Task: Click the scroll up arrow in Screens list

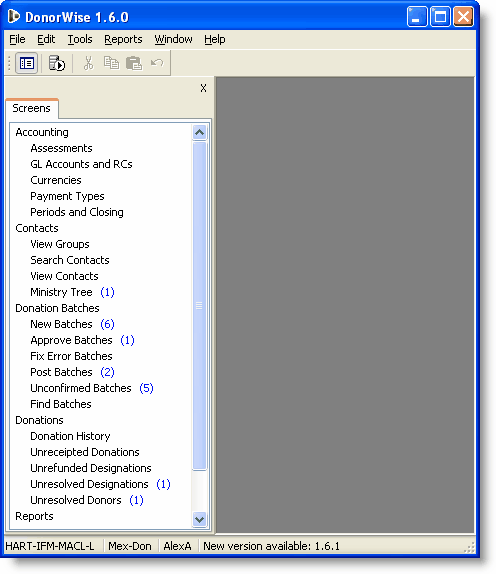Action: [199, 132]
